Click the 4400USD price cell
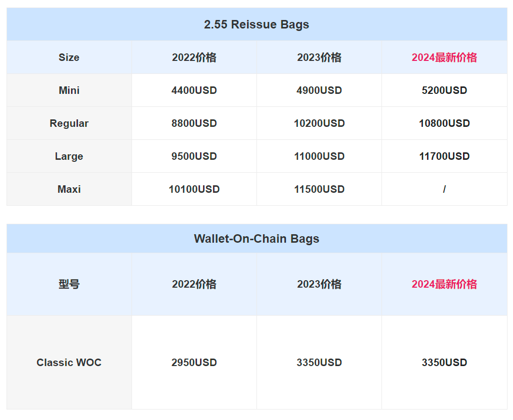 pos(194,90)
